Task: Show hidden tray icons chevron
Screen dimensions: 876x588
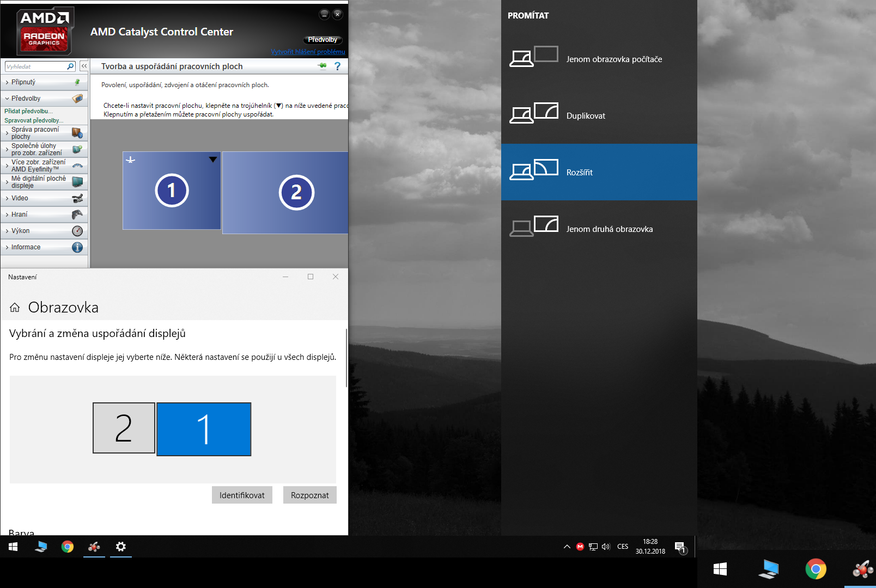Action: click(x=567, y=547)
